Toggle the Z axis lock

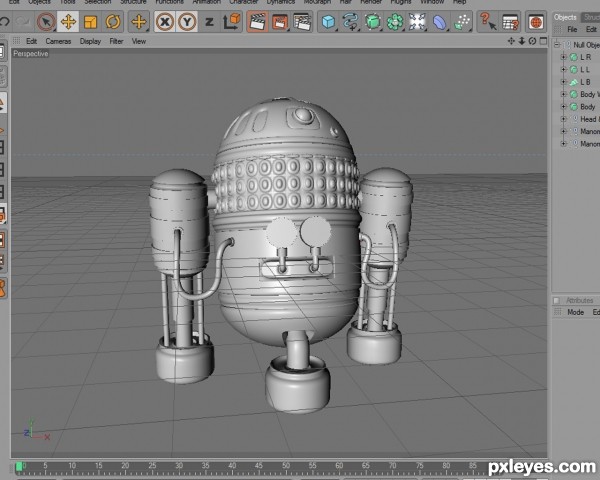(209, 22)
